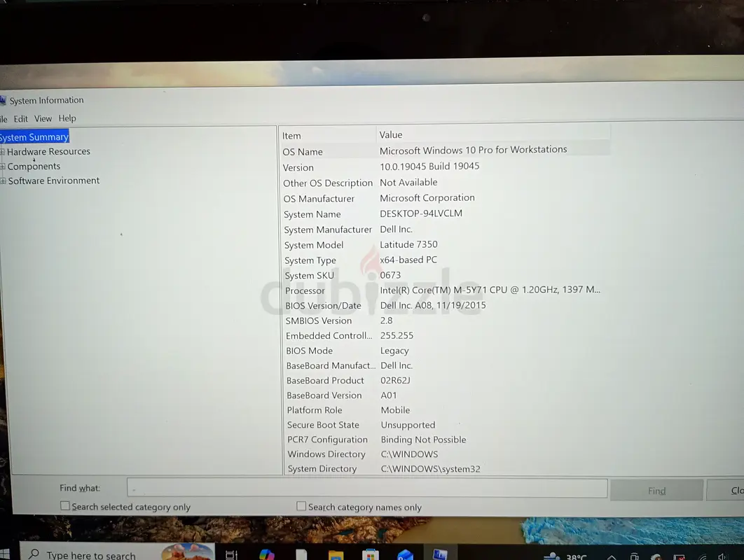The width and height of the screenshot is (744, 560).
Task: Click the Item column header
Action: pyautogui.click(x=327, y=136)
